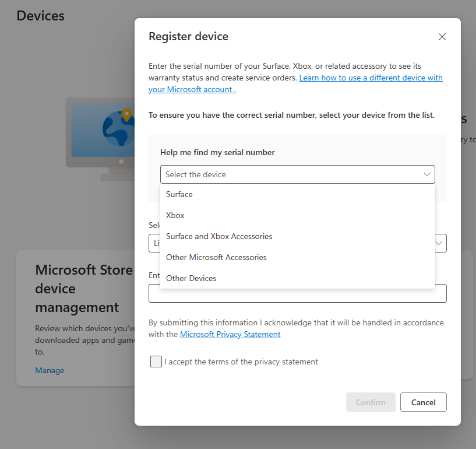Viewport: 476px width, 449px height.
Task: Click the disabled Confirm button
Action: click(371, 402)
